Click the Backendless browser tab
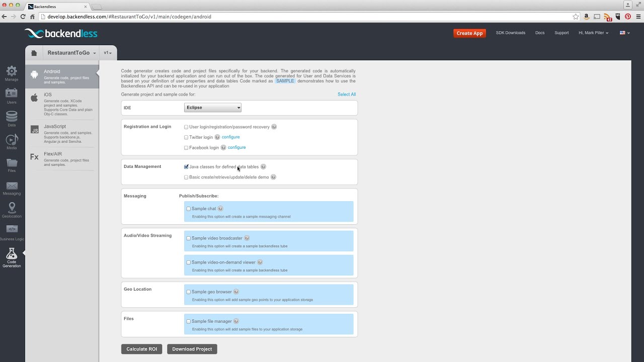This screenshot has height=362, width=644. pos(56,7)
